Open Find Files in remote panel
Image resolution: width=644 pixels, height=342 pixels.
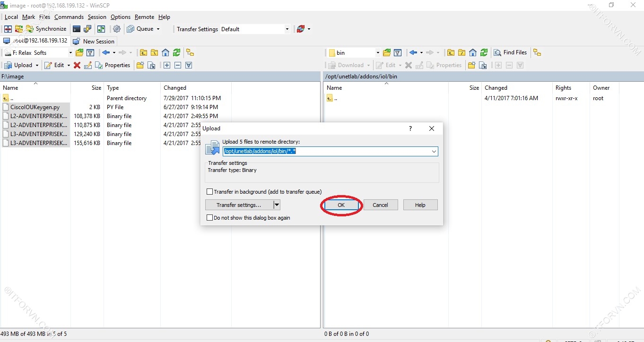coord(510,53)
